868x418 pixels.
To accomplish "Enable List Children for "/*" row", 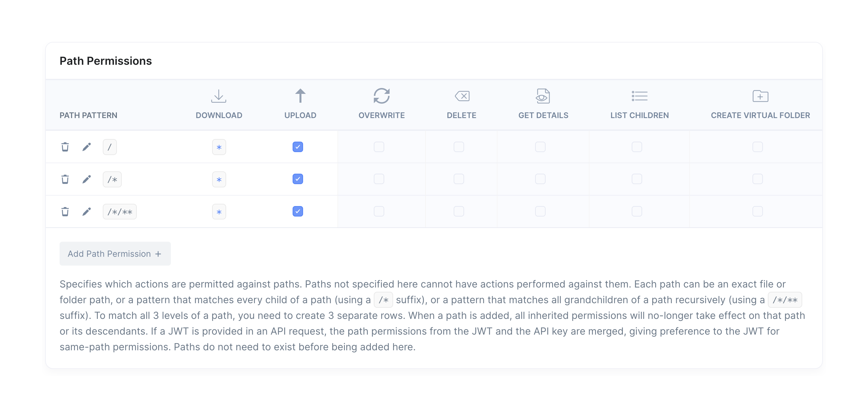I will pyautogui.click(x=637, y=179).
